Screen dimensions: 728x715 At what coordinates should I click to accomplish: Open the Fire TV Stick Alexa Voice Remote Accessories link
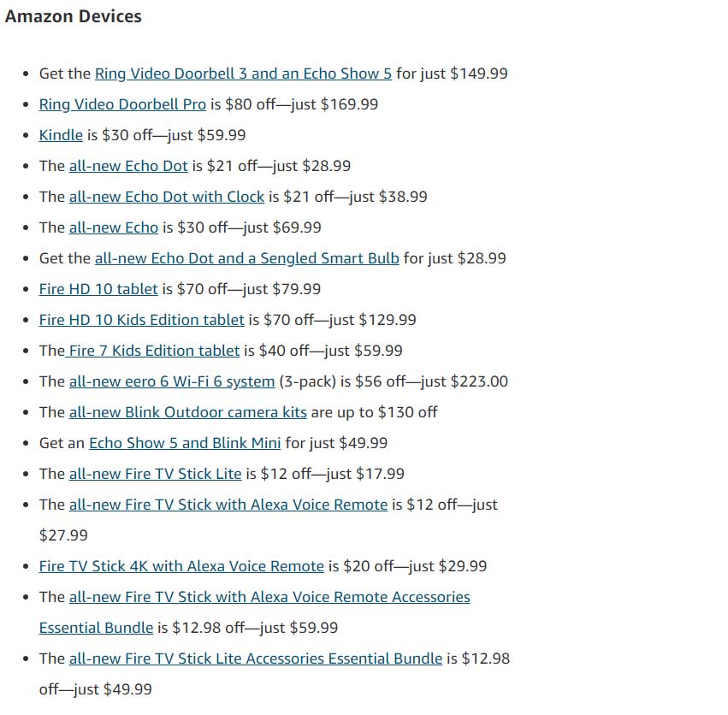tap(269, 597)
